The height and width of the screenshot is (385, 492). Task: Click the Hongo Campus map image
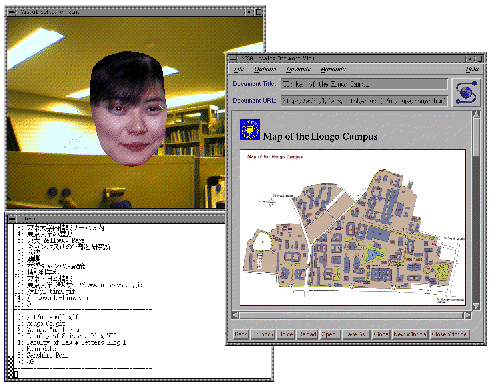coord(352,227)
